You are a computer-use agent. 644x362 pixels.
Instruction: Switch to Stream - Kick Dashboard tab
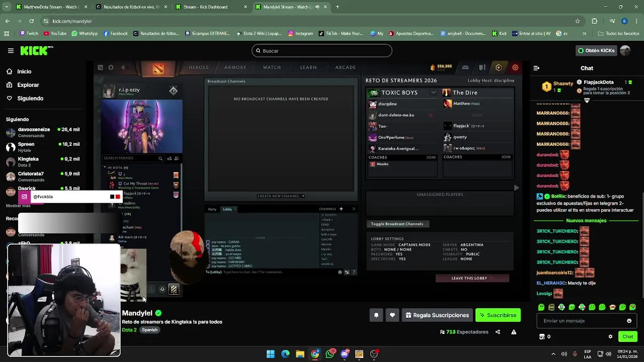tap(210, 7)
